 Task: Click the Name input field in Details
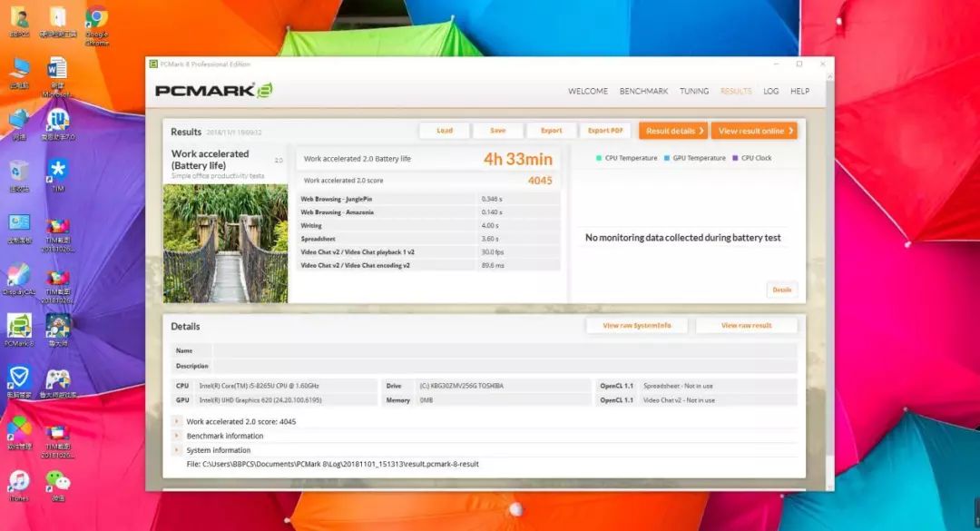click(505, 351)
